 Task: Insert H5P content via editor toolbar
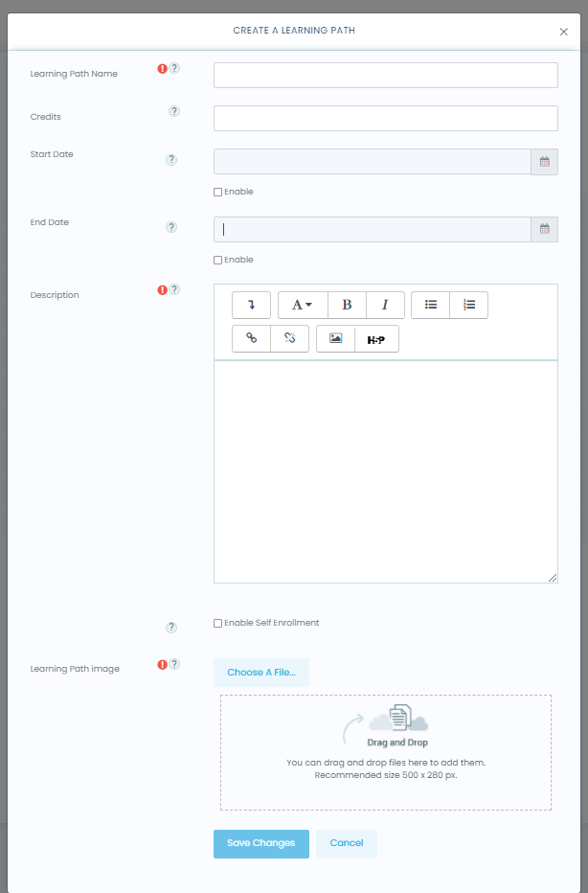pyautogui.click(x=376, y=339)
